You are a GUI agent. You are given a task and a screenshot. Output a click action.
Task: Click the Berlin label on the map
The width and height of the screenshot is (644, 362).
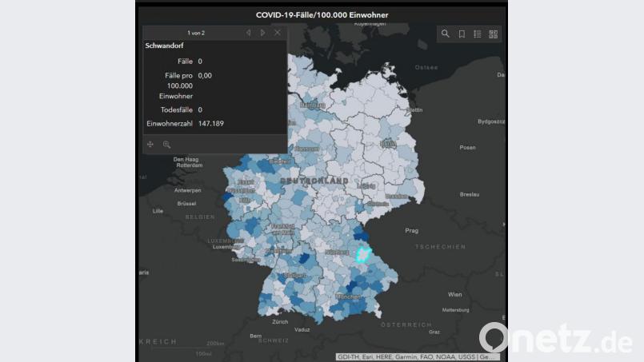tap(389, 144)
